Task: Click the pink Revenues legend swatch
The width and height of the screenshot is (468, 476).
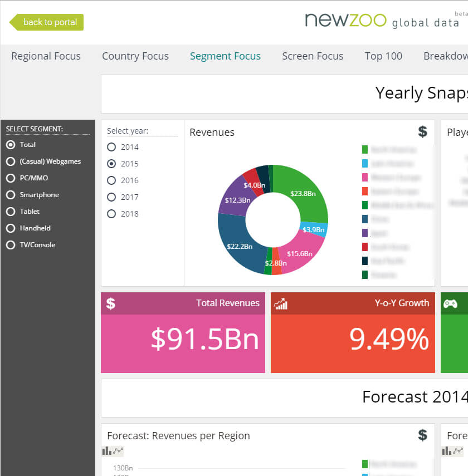Action: click(365, 177)
